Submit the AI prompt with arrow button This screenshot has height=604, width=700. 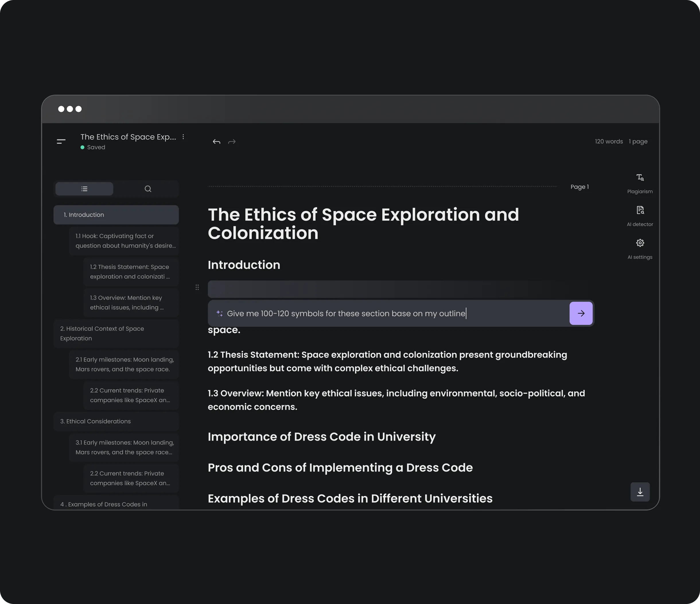point(580,313)
